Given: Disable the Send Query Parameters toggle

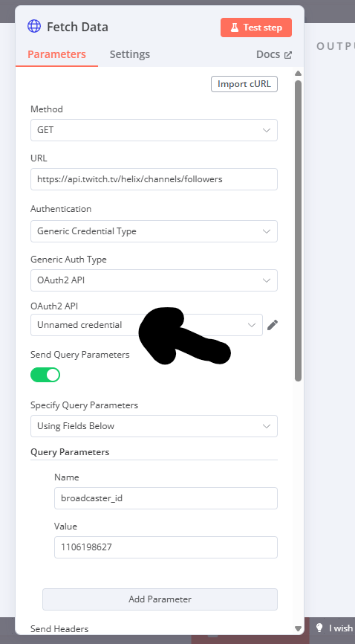Looking at the screenshot, I should [x=45, y=375].
